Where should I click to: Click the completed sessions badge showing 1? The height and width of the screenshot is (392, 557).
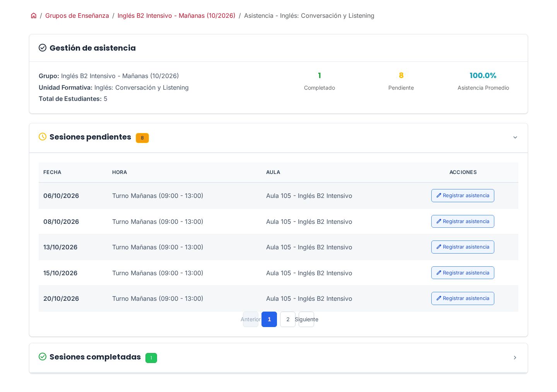pyautogui.click(x=151, y=358)
